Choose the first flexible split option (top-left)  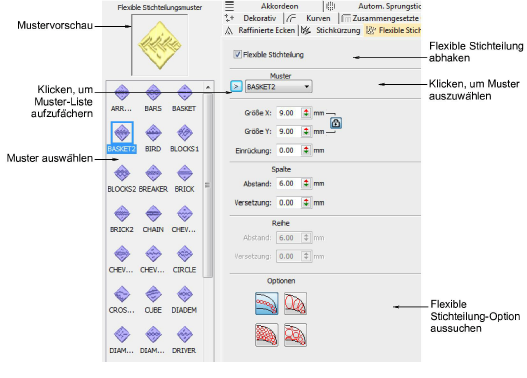point(267,303)
